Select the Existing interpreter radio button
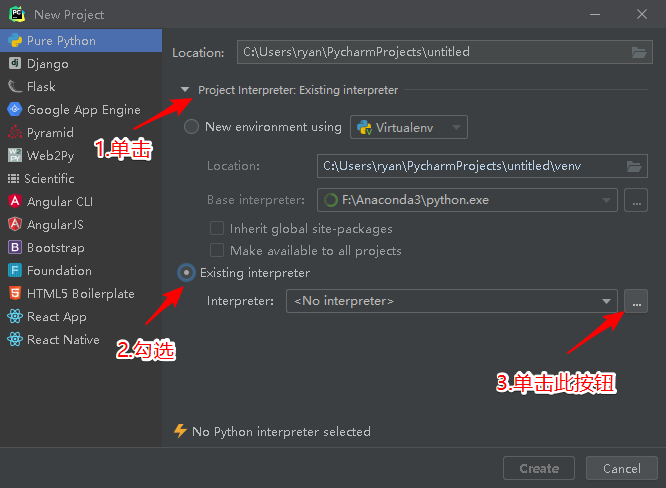 point(187,272)
